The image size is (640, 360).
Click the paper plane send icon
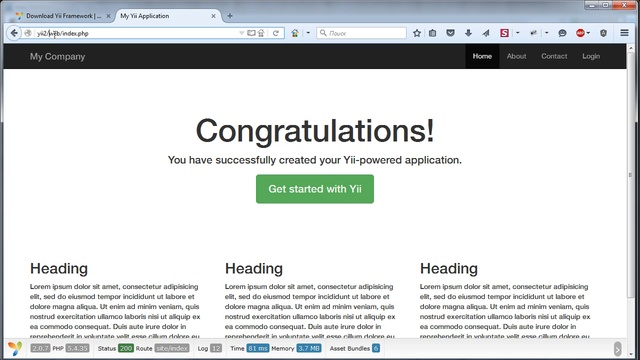coord(486,33)
